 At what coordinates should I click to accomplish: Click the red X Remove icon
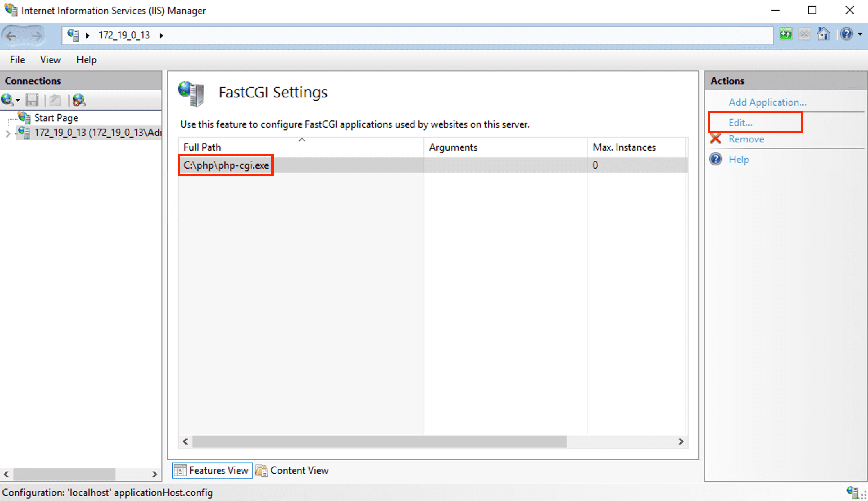tap(716, 139)
